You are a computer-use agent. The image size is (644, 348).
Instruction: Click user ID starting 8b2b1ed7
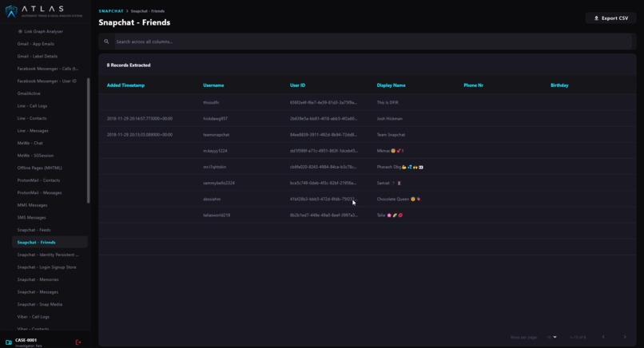[324, 215]
